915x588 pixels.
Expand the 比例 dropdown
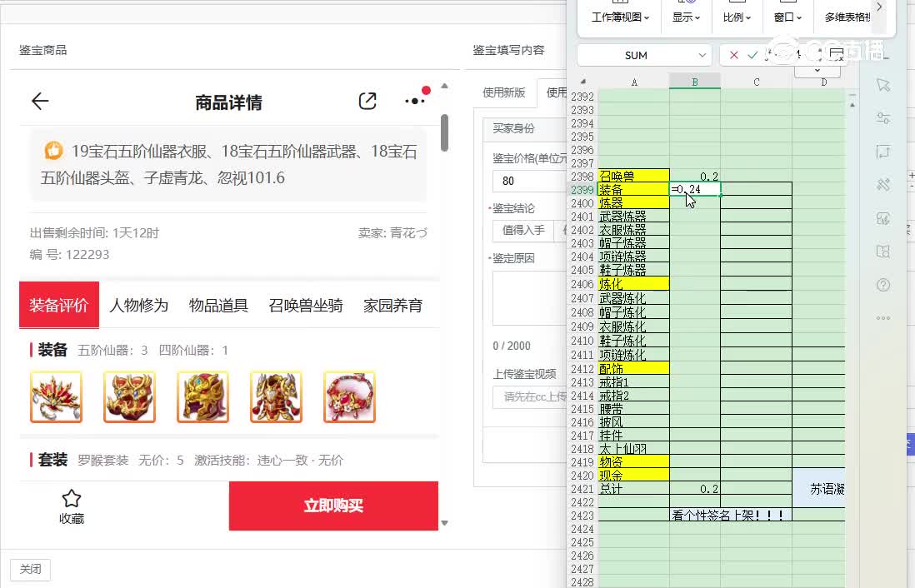click(x=737, y=17)
